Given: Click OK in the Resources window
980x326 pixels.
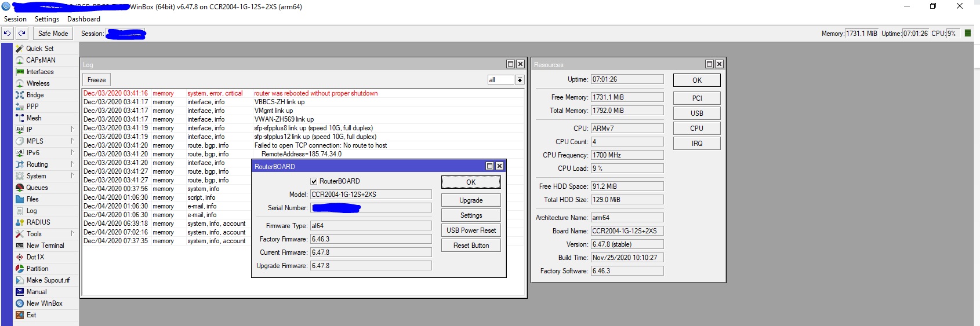Looking at the screenshot, I should [x=697, y=80].
